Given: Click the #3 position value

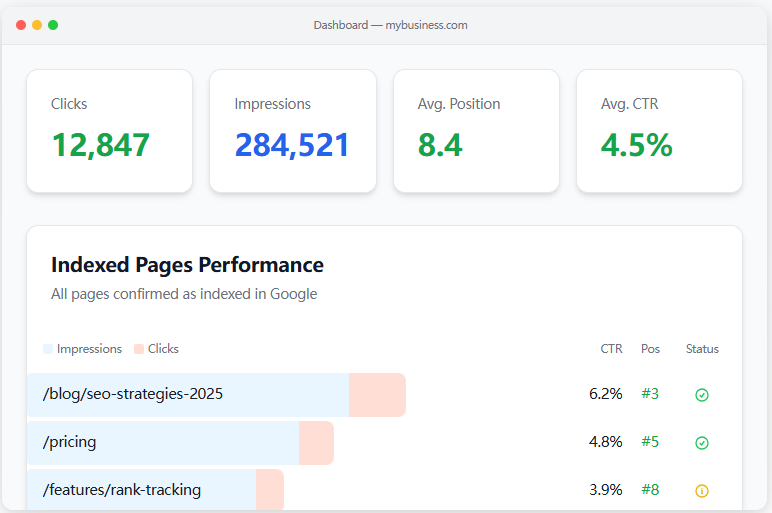Looking at the screenshot, I should [x=650, y=394].
